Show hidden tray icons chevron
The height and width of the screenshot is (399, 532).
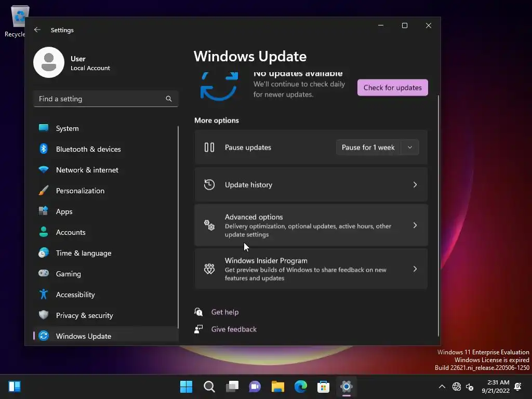(x=442, y=387)
